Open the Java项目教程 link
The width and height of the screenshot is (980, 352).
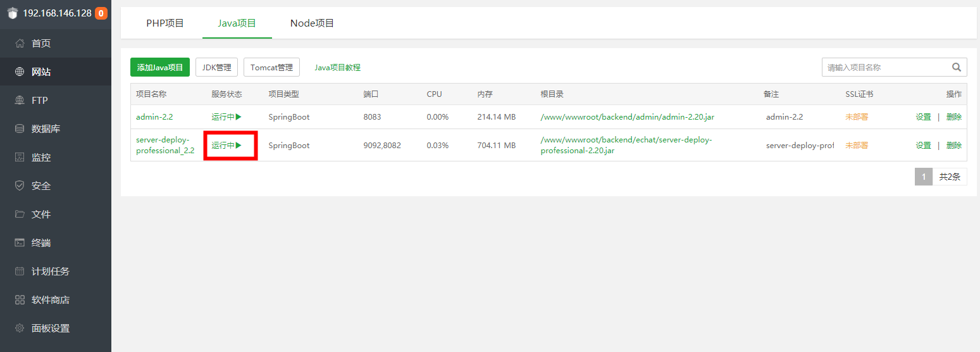(337, 68)
